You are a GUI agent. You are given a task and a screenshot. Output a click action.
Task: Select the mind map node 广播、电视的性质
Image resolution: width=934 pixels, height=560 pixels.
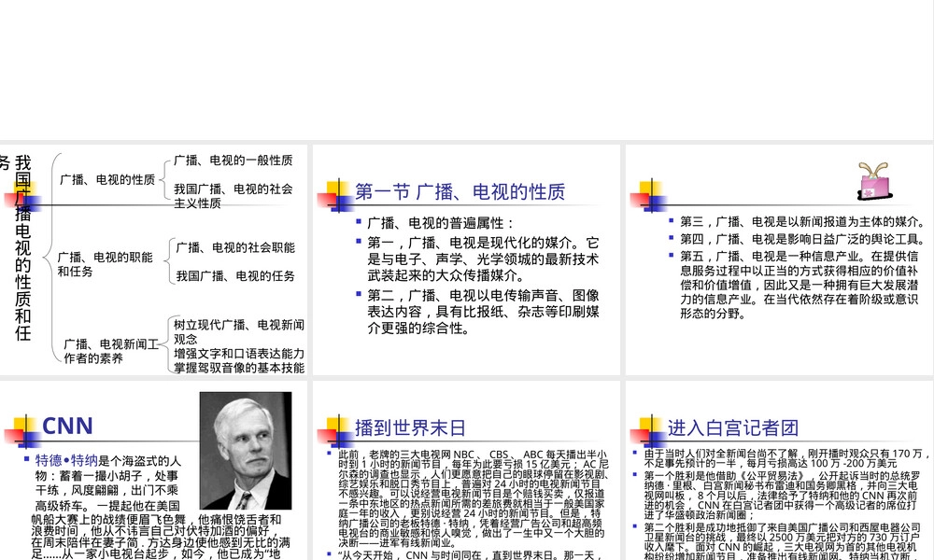pyautogui.click(x=107, y=179)
